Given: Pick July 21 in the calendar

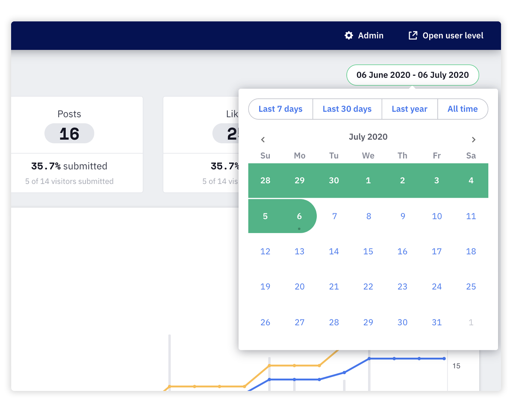Looking at the screenshot, I should coord(334,287).
